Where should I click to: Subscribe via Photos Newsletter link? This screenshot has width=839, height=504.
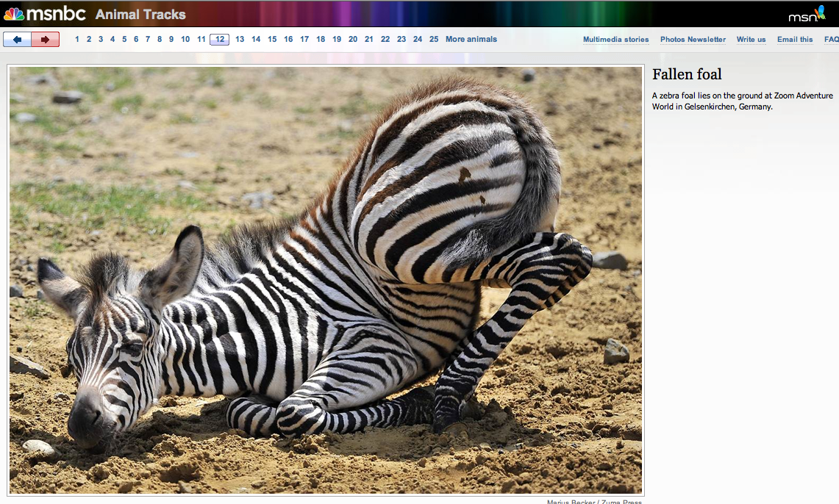point(693,40)
